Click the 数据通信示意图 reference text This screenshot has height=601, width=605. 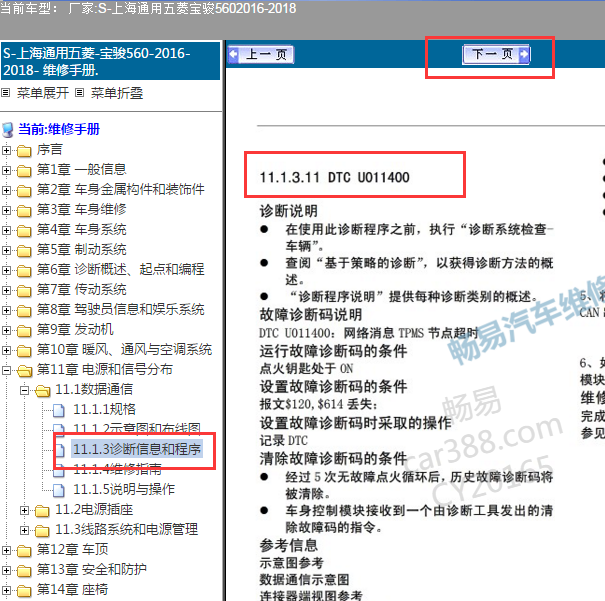(304, 580)
